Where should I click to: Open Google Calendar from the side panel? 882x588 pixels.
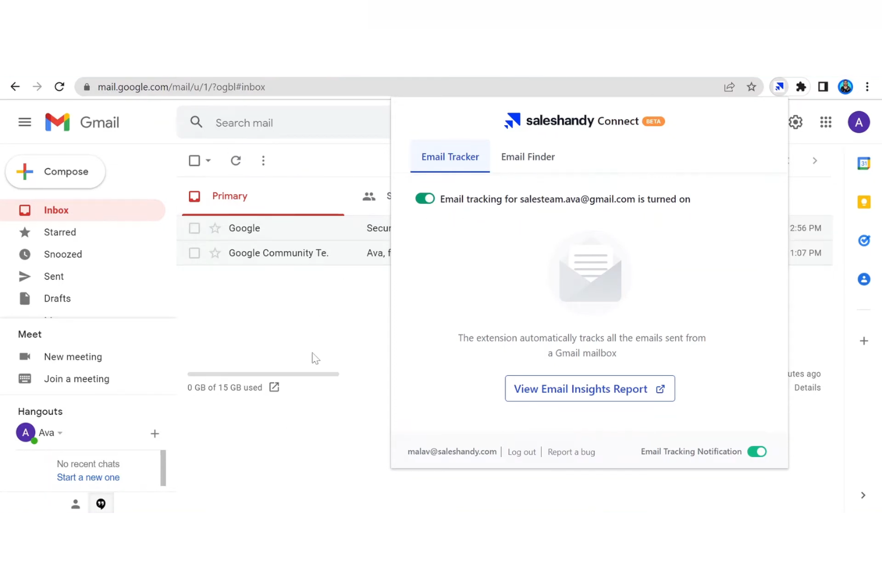864,163
